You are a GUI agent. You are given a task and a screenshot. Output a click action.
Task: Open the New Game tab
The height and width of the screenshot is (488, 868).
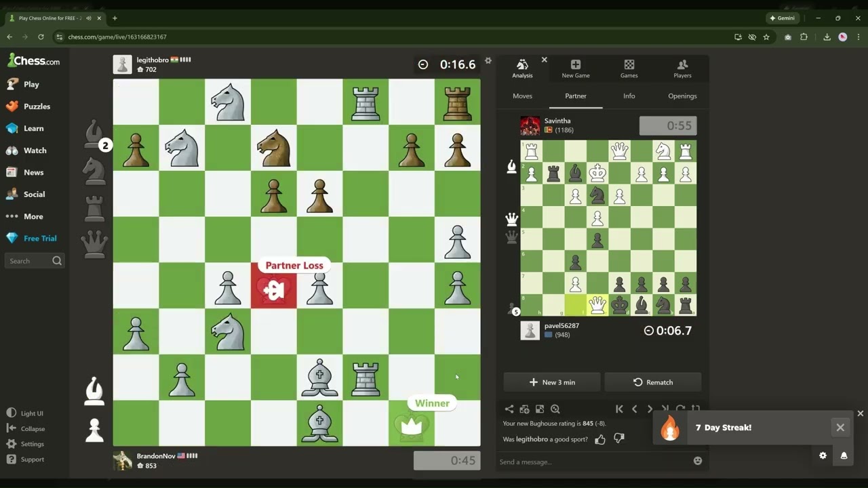[576, 68]
